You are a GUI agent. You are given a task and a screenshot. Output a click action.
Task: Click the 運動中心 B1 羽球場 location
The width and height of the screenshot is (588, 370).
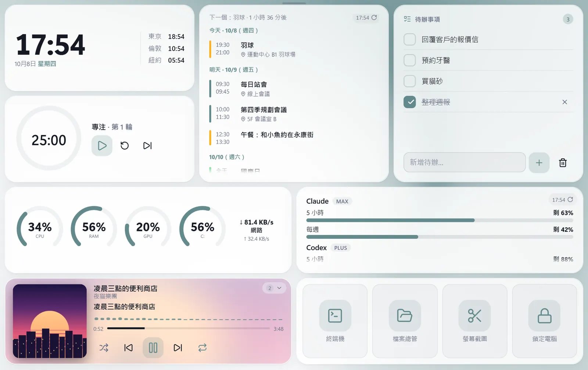click(x=268, y=54)
